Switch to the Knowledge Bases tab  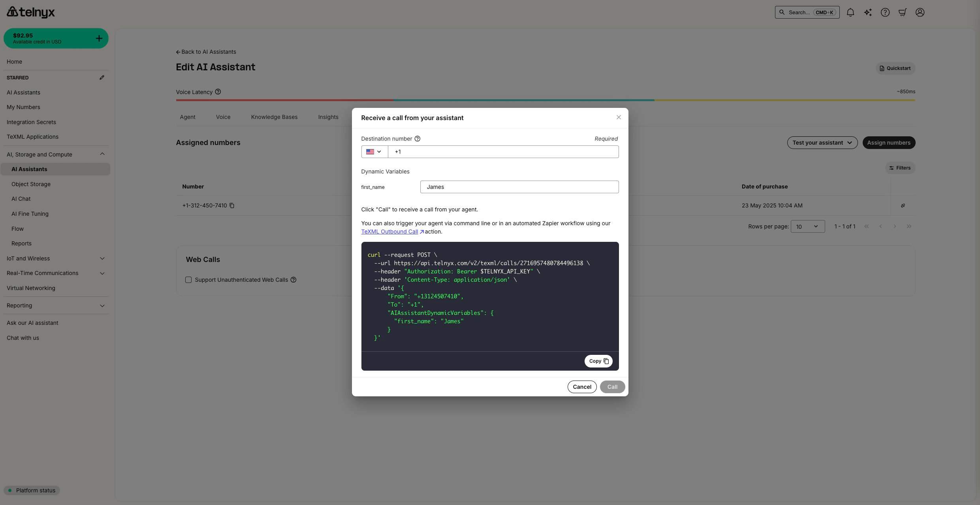274,117
